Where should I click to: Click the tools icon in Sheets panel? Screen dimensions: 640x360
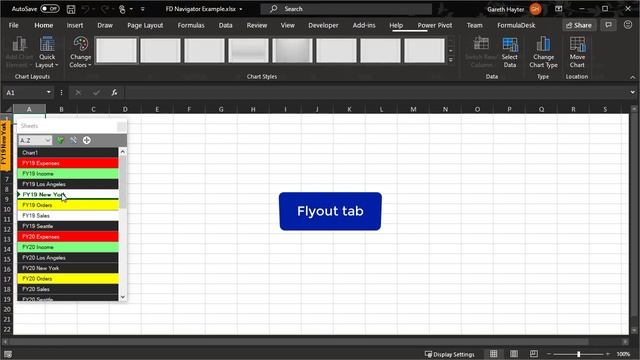[x=73, y=140]
